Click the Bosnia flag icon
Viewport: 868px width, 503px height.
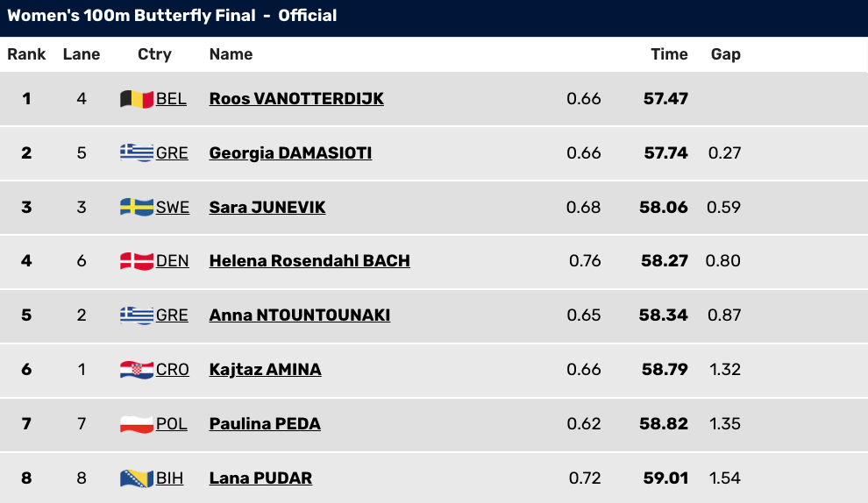point(136,478)
